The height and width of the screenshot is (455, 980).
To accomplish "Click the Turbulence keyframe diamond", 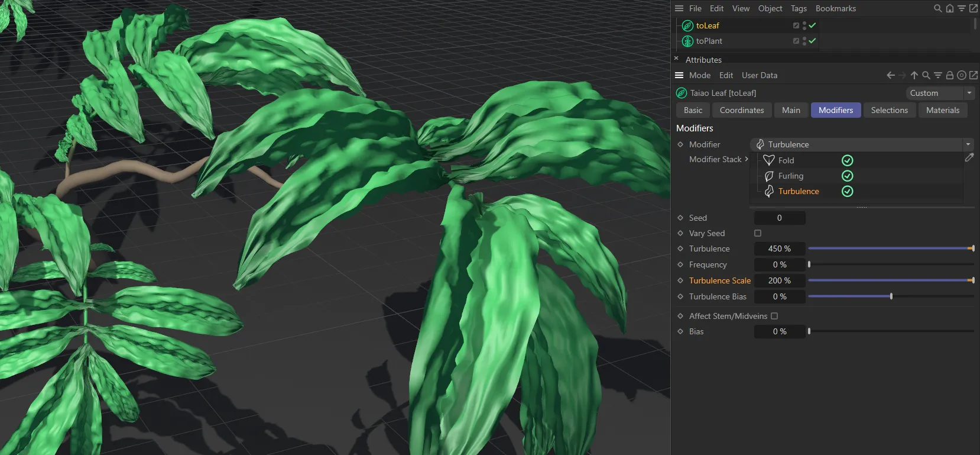I will tap(680, 249).
